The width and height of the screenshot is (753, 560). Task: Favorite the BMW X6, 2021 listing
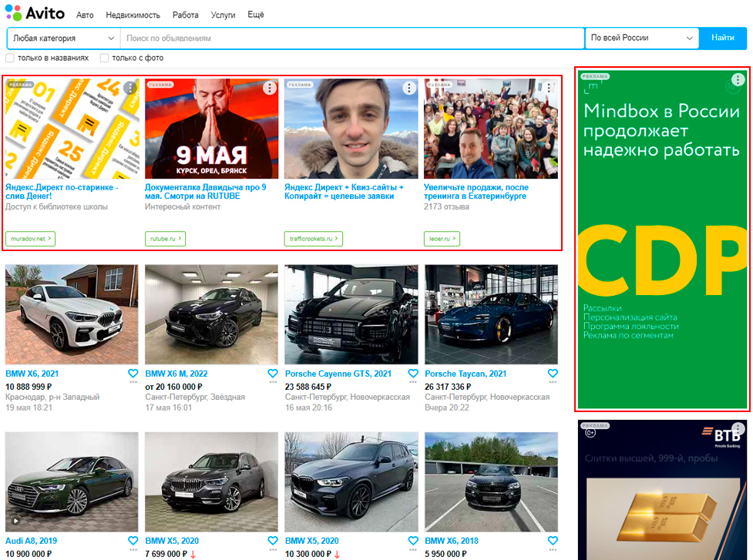133,374
